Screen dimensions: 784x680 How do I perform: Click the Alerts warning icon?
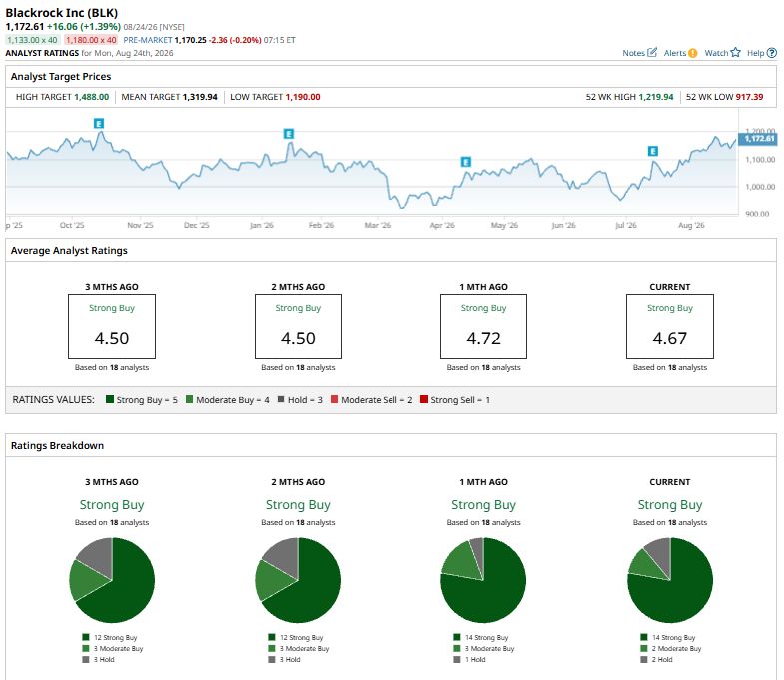pos(692,53)
